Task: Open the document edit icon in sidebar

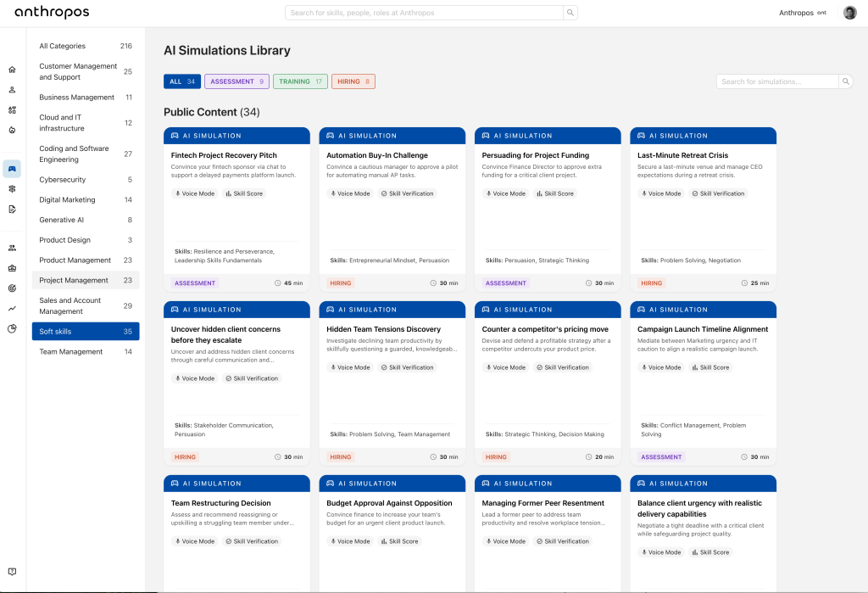Action: click(x=12, y=209)
